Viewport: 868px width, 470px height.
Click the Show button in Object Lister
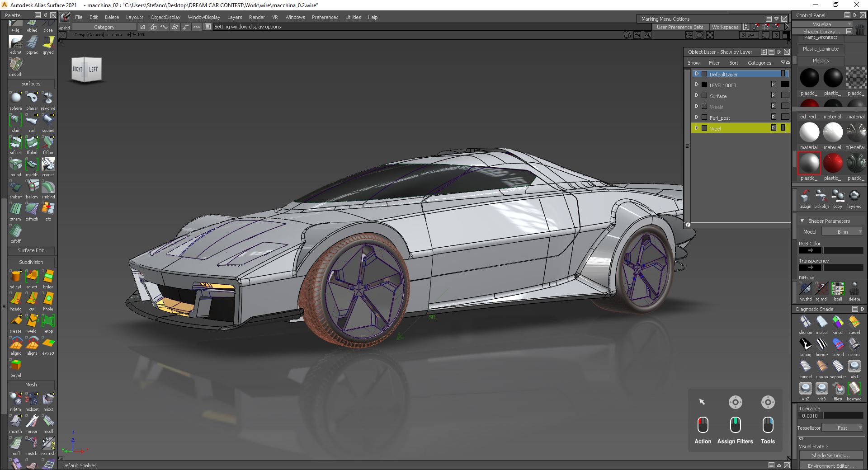pos(694,63)
